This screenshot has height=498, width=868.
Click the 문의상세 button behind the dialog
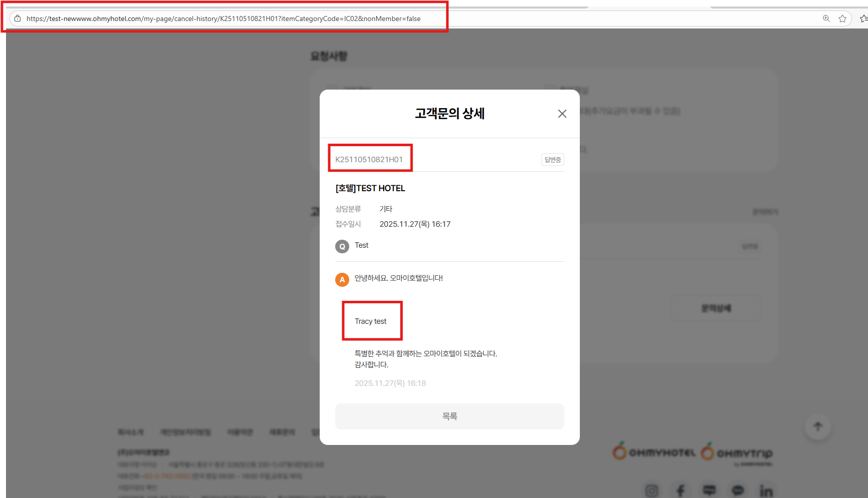point(716,308)
